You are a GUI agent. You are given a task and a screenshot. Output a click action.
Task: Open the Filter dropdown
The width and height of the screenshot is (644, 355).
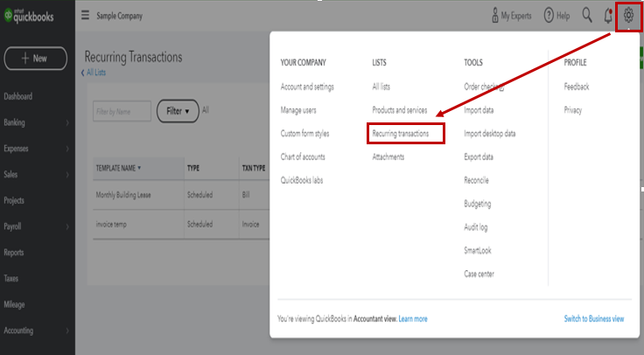(178, 111)
